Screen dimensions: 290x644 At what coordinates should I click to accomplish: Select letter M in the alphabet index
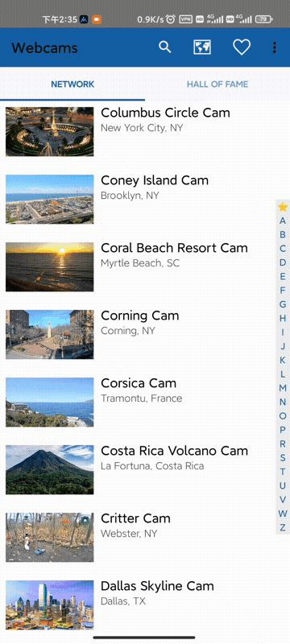click(x=283, y=388)
